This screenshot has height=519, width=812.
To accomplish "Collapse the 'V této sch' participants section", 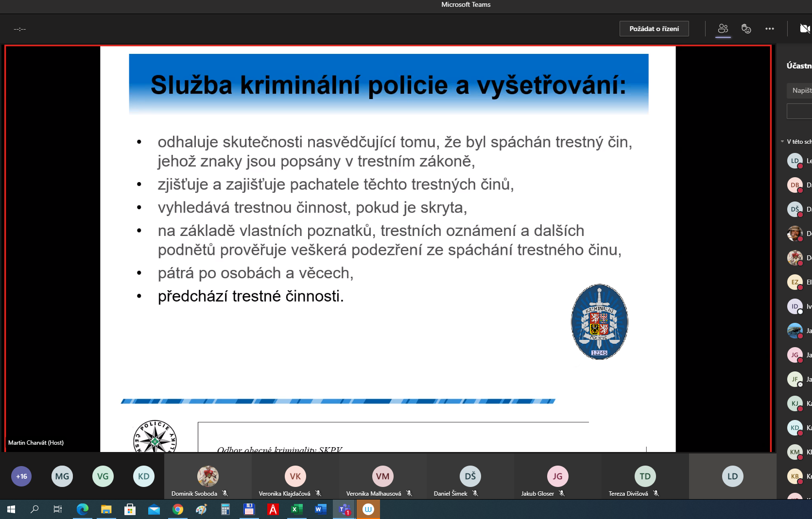I will coord(782,142).
